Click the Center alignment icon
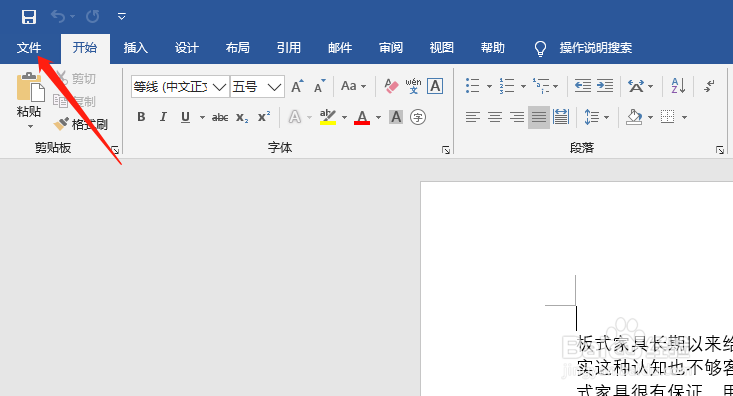The width and height of the screenshot is (733, 396). (x=495, y=117)
